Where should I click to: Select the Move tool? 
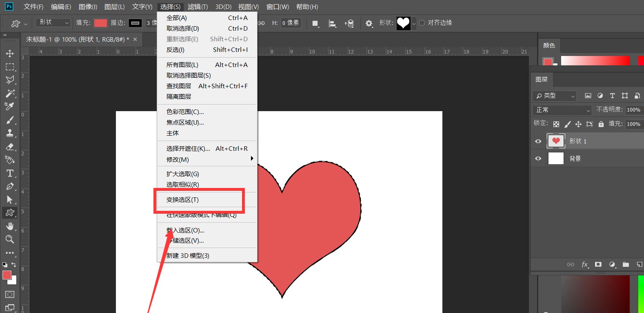click(10, 54)
